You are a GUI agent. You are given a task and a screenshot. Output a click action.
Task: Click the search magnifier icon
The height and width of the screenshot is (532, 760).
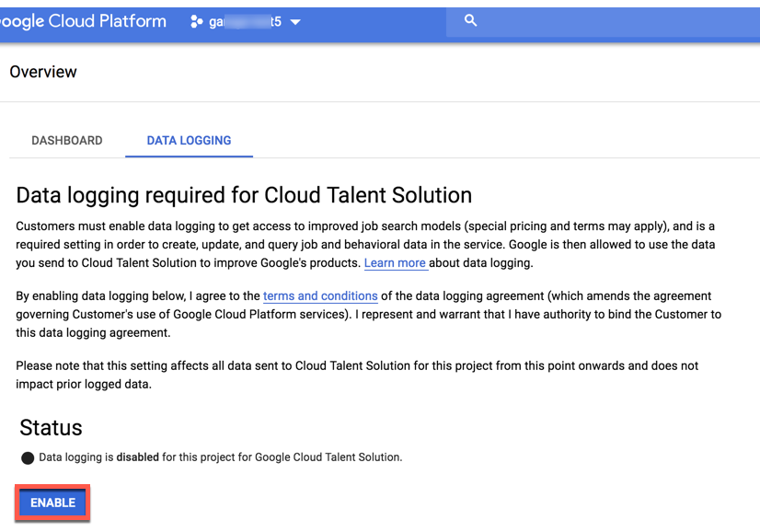coord(470,20)
